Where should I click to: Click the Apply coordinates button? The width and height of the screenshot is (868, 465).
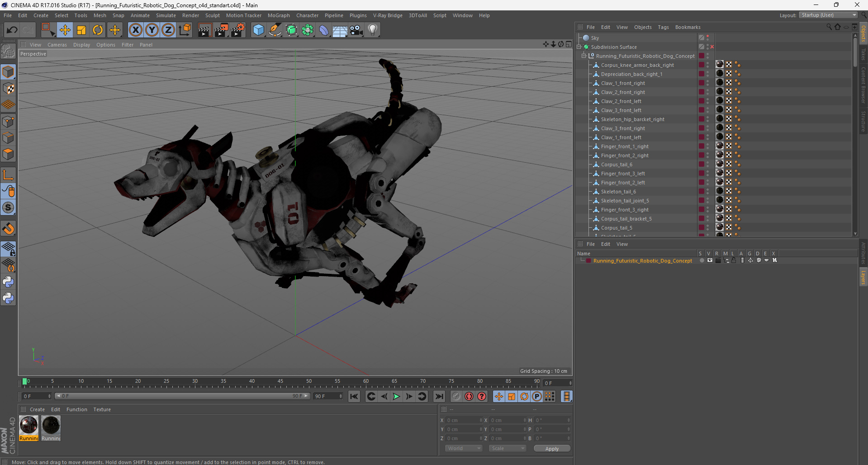coord(552,448)
